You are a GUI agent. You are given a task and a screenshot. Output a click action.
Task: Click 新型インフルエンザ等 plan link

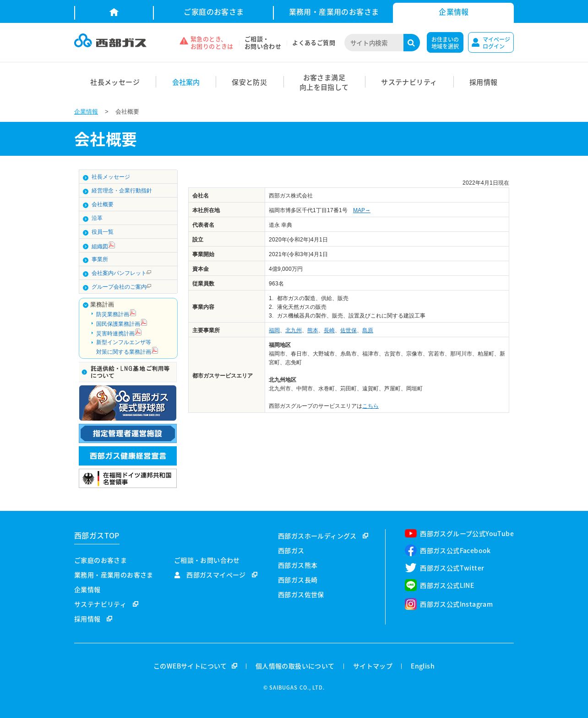click(124, 342)
